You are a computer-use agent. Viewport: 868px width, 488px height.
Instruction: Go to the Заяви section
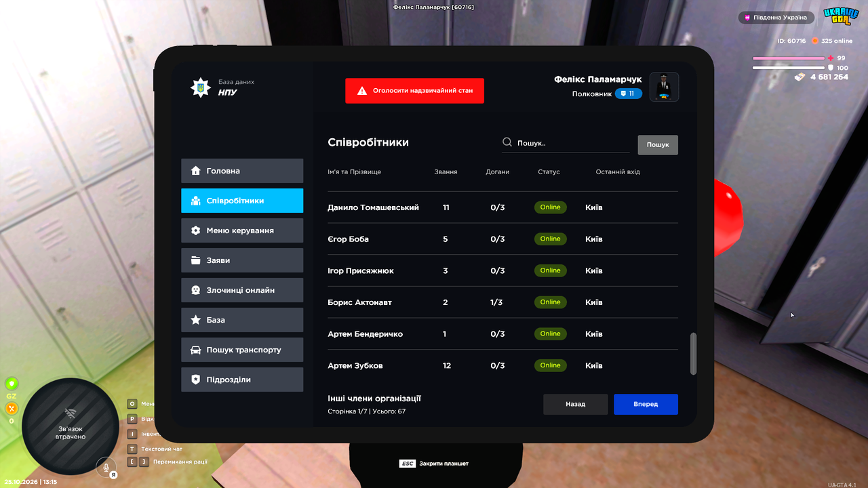point(242,260)
